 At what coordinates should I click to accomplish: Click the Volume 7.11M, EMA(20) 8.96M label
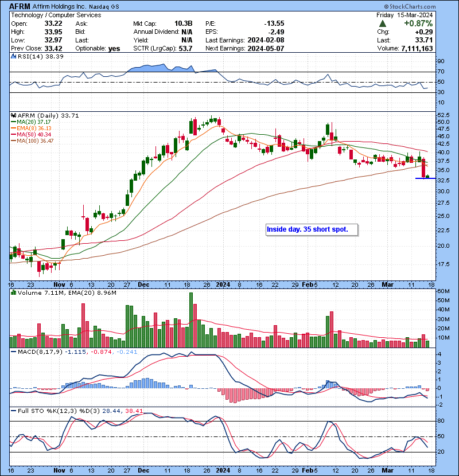click(67, 293)
